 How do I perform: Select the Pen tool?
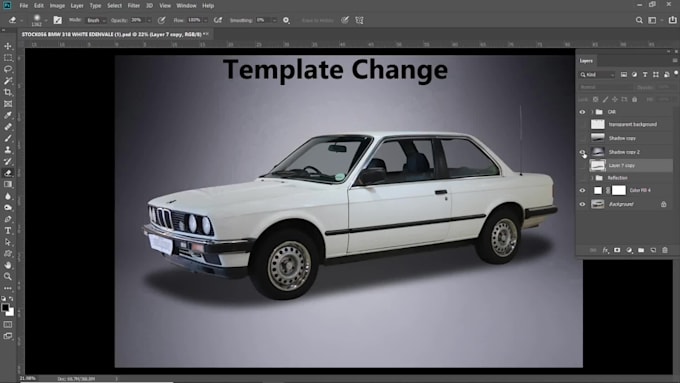8,219
